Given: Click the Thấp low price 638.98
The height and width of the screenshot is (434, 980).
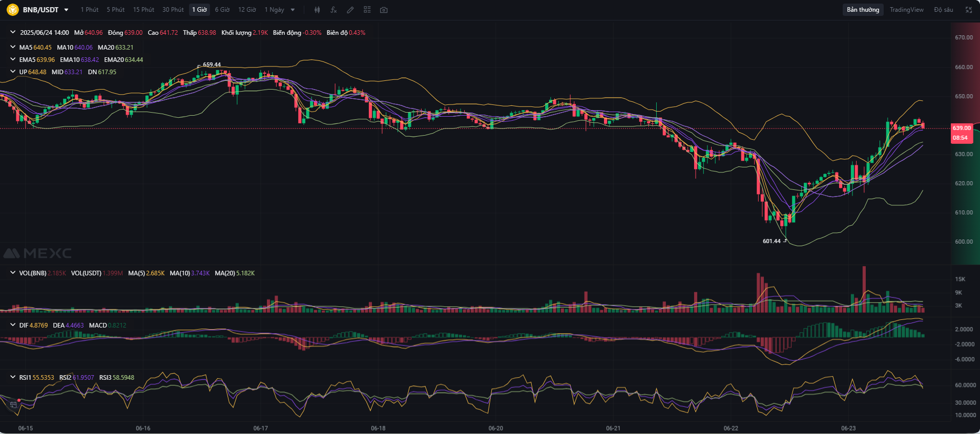Looking at the screenshot, I should [207, 32].
